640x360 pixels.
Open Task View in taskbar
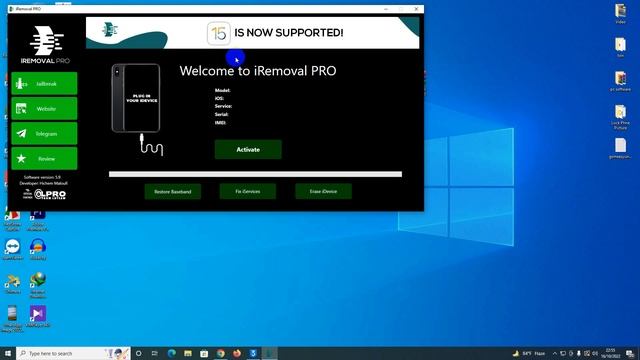click(x=155, y=353)
